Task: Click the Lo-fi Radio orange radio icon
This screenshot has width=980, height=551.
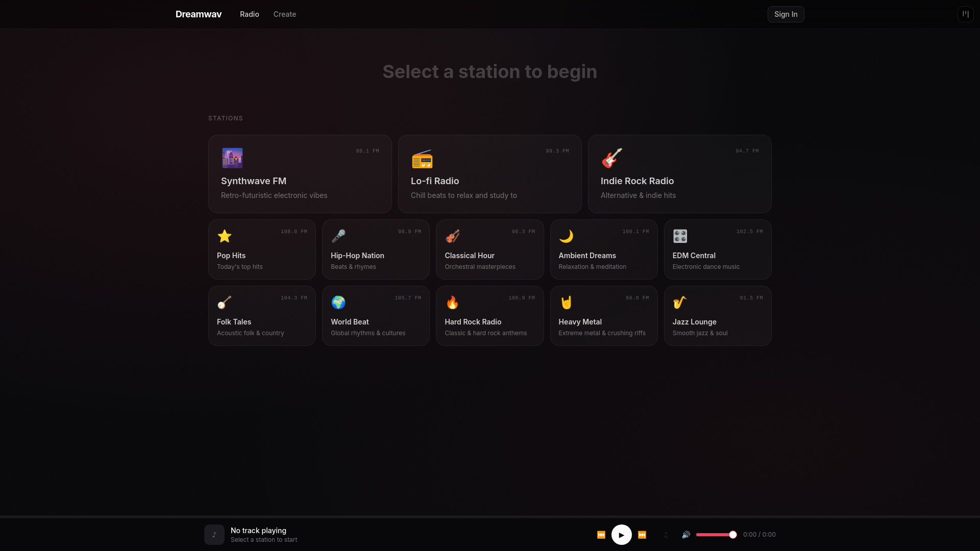Action: (x=422, y=159)
